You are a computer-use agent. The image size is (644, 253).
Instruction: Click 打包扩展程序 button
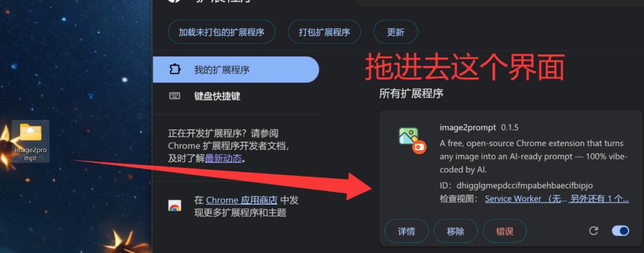point(324,32)
